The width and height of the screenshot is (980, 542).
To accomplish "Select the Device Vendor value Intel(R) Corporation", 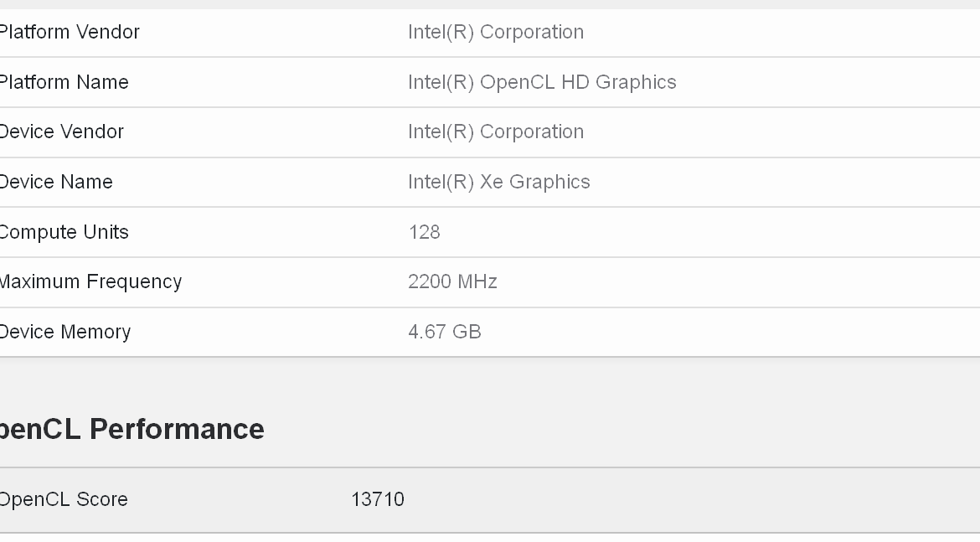I will point(495,132).
